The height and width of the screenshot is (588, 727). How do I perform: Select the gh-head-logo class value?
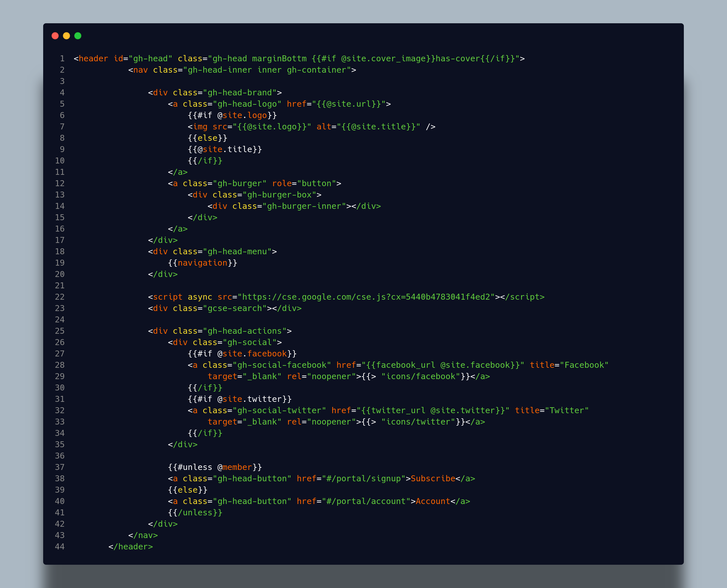tap(248, 104)
